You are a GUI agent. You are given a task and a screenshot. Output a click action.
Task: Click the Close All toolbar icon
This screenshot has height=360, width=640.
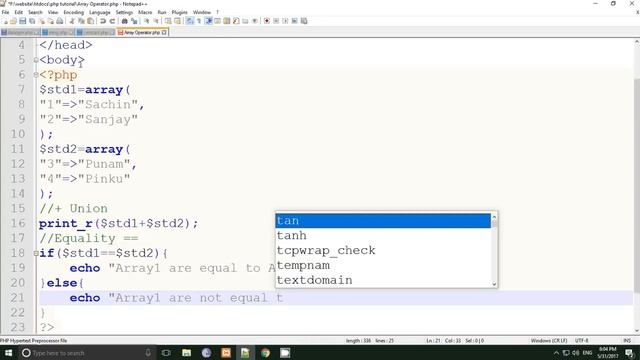pyautogui.click(x=50, y=21)
